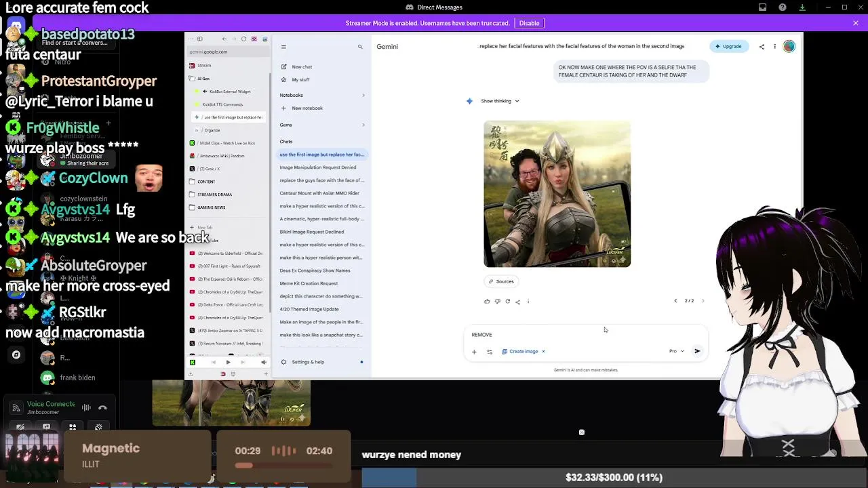
Task: Send the prompt with the arrow button
Action: point(697,351)
